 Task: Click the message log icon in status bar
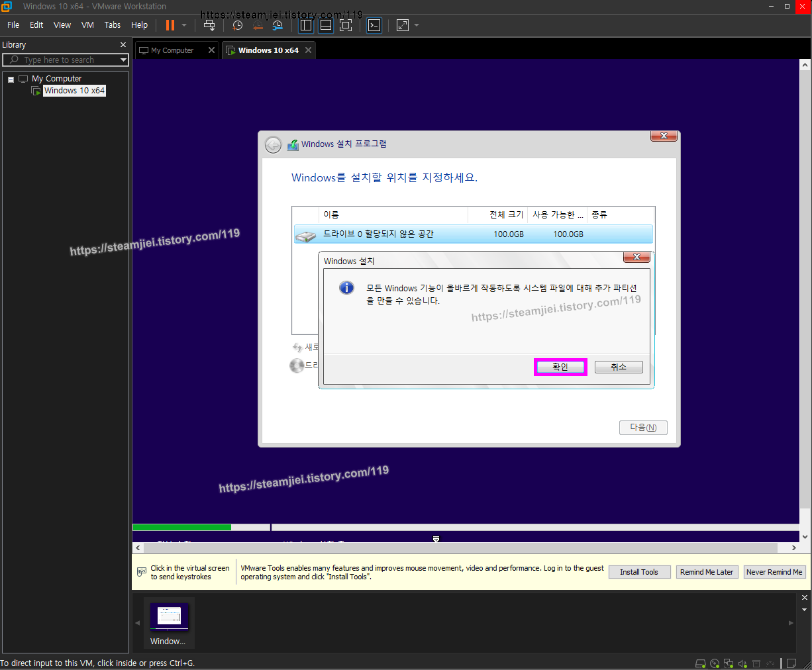(x=791, y=663)
